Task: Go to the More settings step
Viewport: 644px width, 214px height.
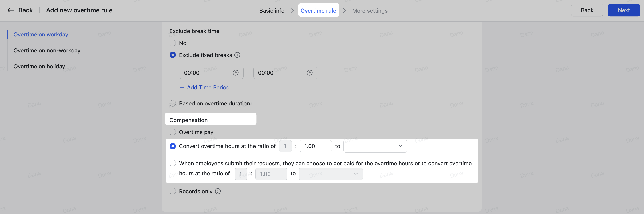Action: 370,10
